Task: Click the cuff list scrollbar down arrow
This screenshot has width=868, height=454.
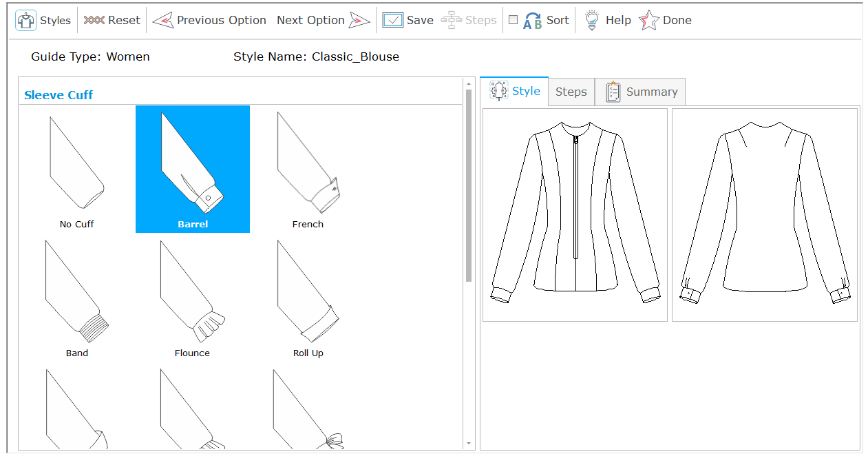Action: pos(469,444)
